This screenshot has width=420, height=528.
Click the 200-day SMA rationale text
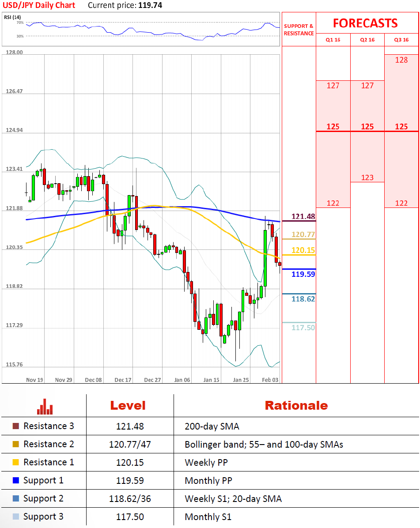click(x=212, y=426)
